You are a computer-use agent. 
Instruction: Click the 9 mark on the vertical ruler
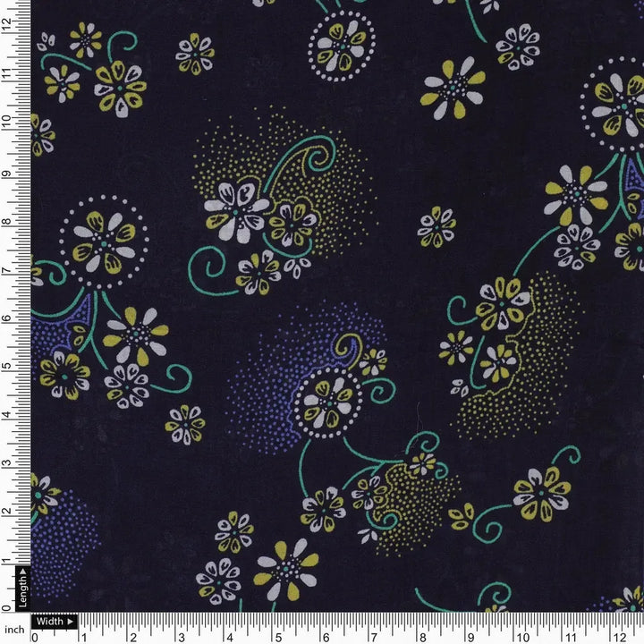coord(7,173)
